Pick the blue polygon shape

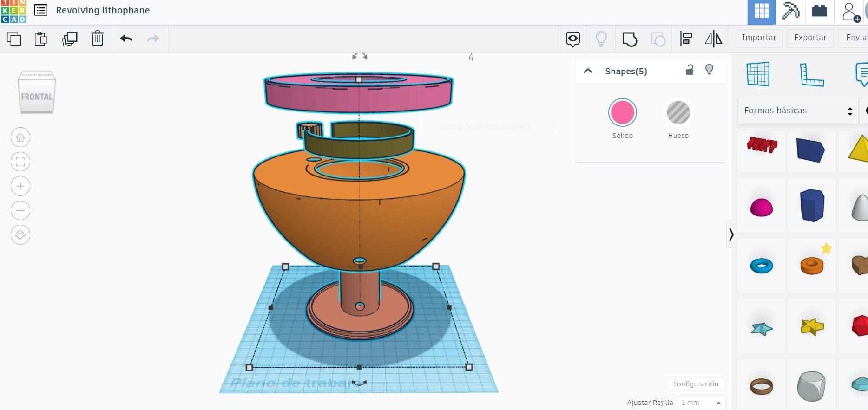pyautogui.click(x=812, y=205)
